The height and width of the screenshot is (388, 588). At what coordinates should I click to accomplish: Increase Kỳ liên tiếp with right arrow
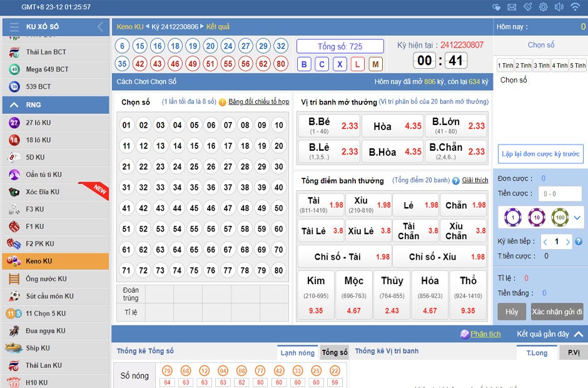(x=567, y=242)
